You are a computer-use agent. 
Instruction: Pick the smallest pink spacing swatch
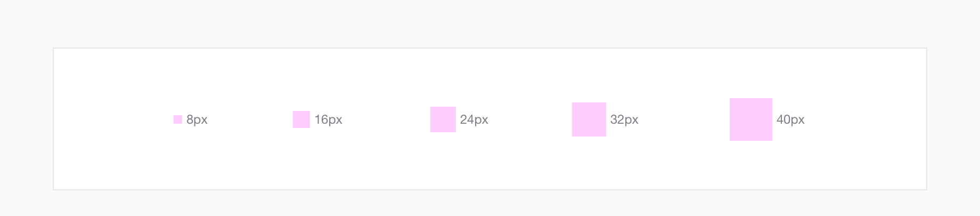coord(178,119)
